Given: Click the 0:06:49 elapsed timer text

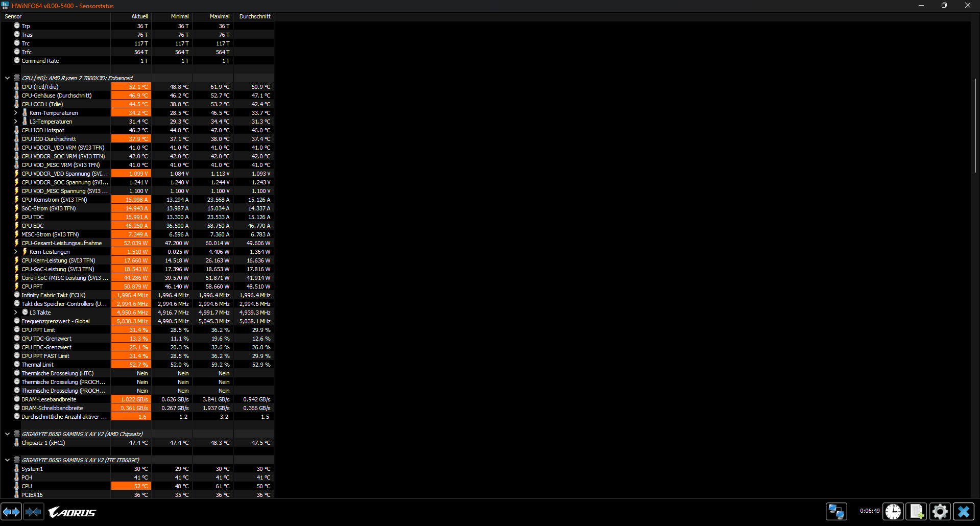Looking at the screenshot, I should click(870, 511).
